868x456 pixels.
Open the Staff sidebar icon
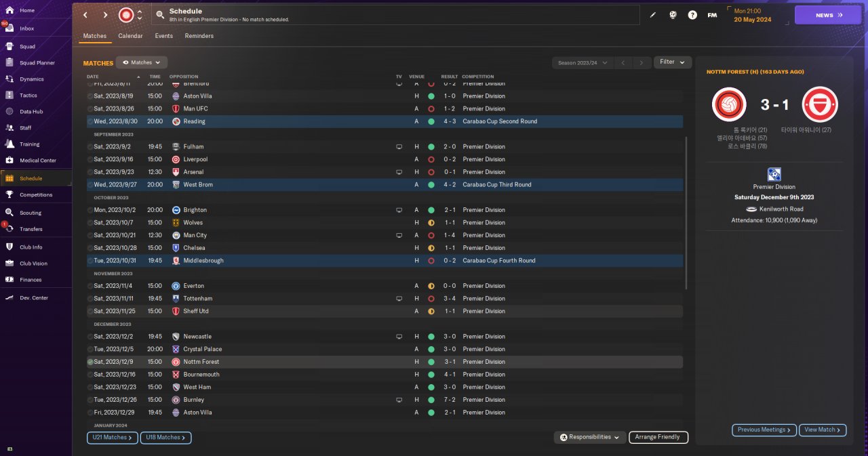tap(9, 127)
